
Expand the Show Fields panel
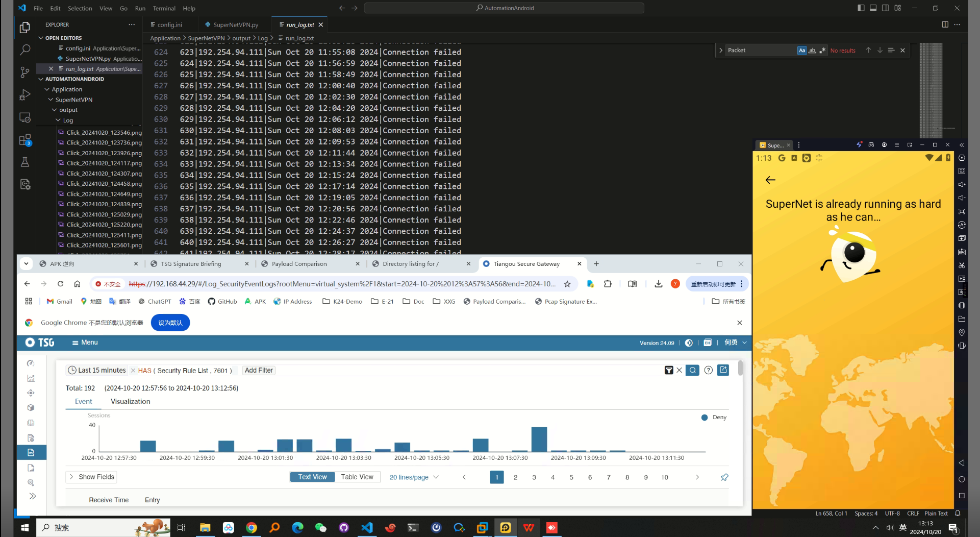point(91,477)
